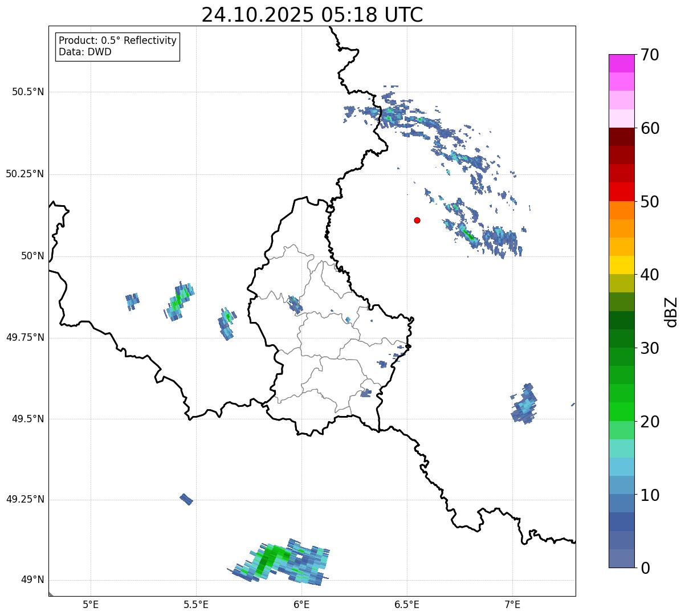Pick the grey-blue colorbar swatch at 0 dBZ
This screenshot has height=616, width=685.
click(x=621, y=558)
